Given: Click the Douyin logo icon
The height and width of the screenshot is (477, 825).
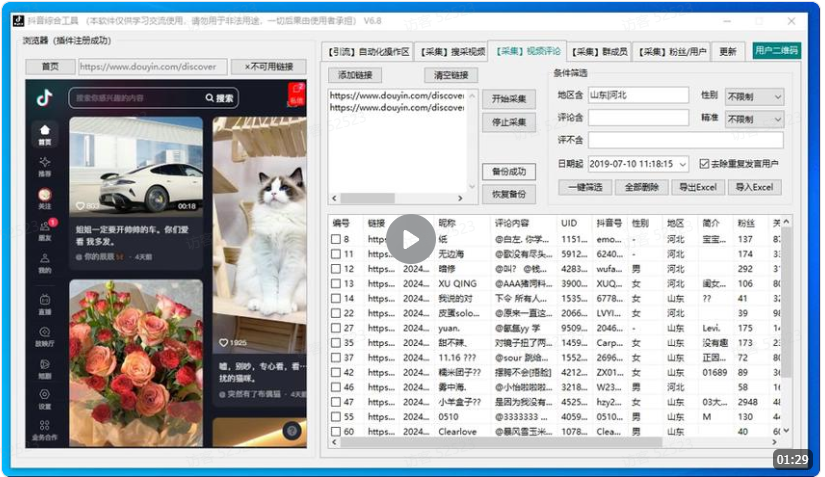Looking at the screenshot, I should click(44, 98).
